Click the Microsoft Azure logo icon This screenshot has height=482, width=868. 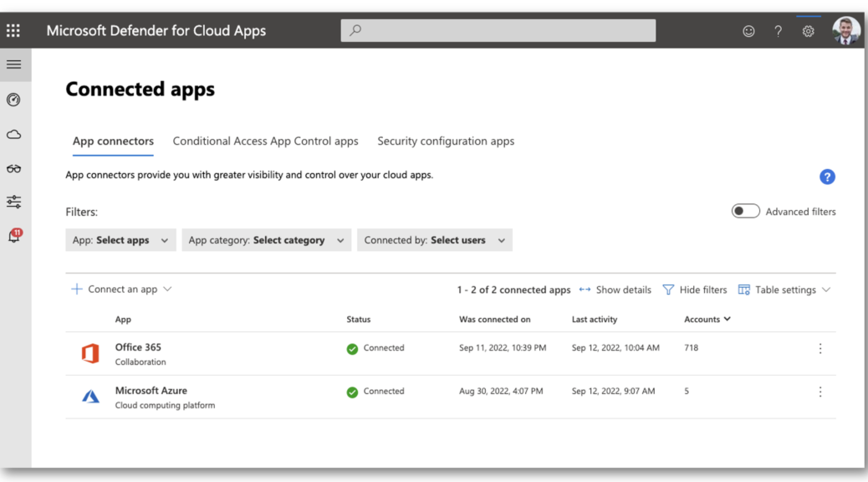pos(90,397)
